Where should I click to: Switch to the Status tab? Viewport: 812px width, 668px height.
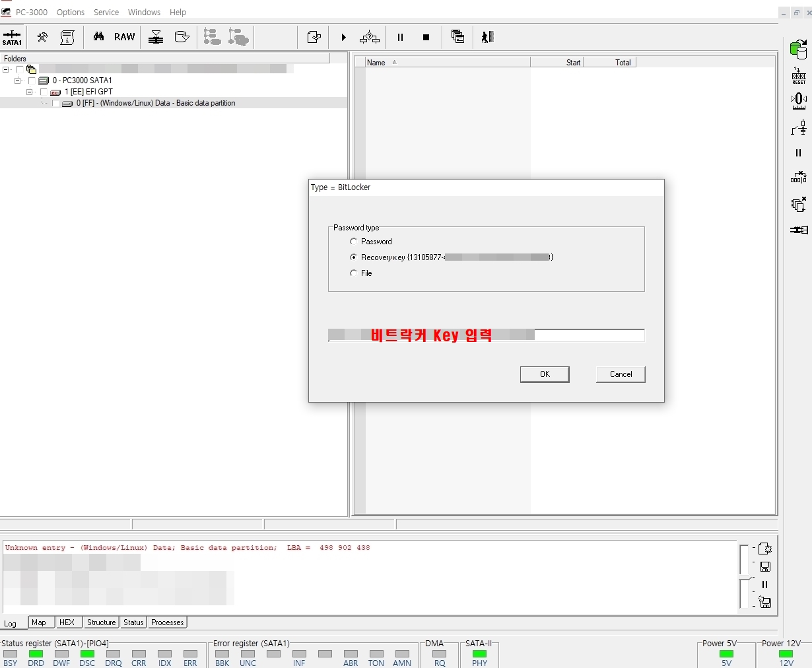point(133,622)
